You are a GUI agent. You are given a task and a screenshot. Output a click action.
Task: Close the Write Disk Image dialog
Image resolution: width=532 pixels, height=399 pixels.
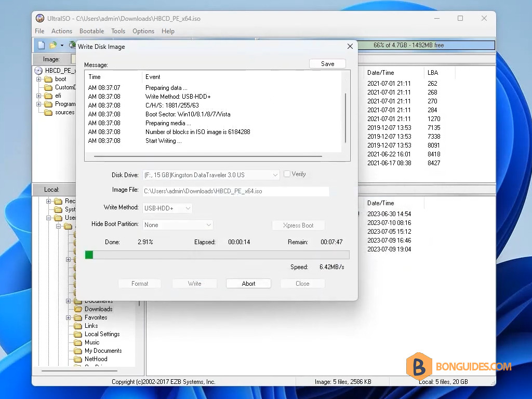(350, 46)
